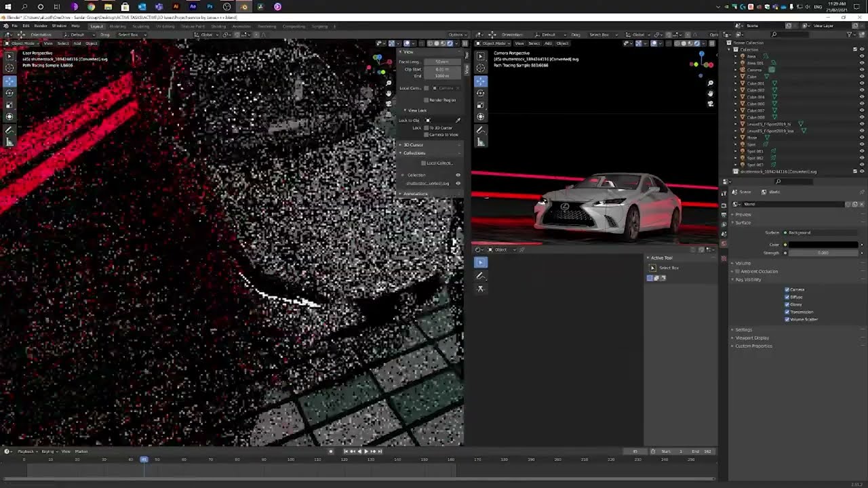The image size is (868, 488).
Task: Open the Tool properties tab icon
Action: pos(724,193)
